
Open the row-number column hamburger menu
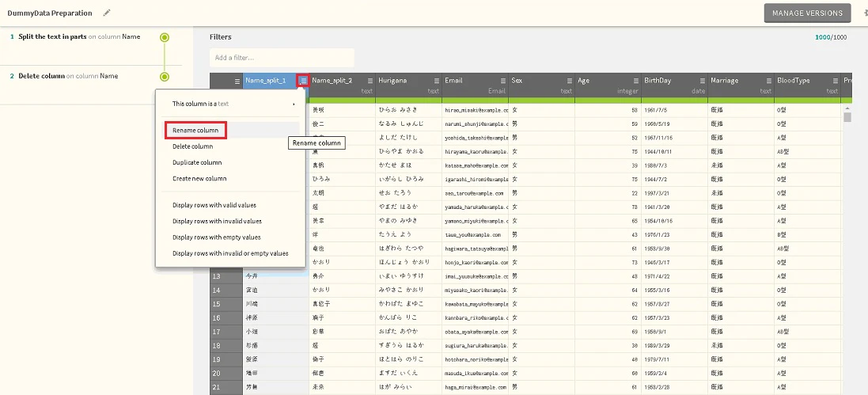[237, 81]
